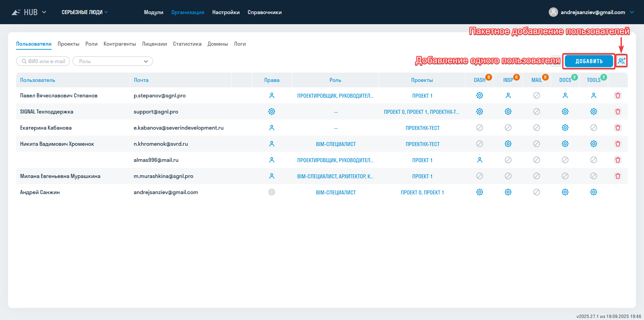Click DOCS gear icon for Екатерина Кабанова
The height and width of the screenshot is (320, 644).
(x=565, y=128)
